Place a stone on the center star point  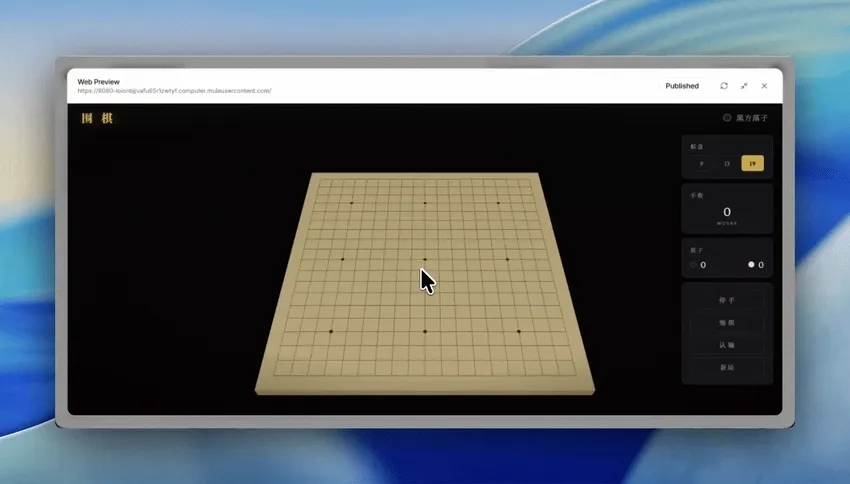425,260
